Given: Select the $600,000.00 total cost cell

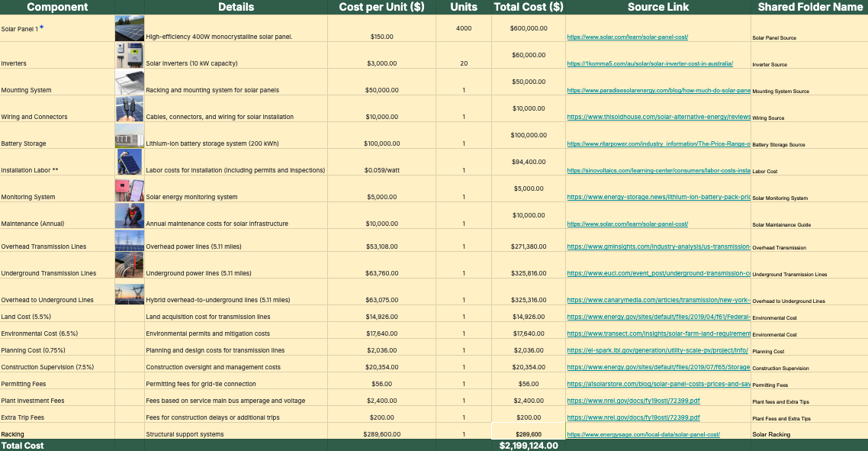Looking at the screenshot, I should (529, 28).
